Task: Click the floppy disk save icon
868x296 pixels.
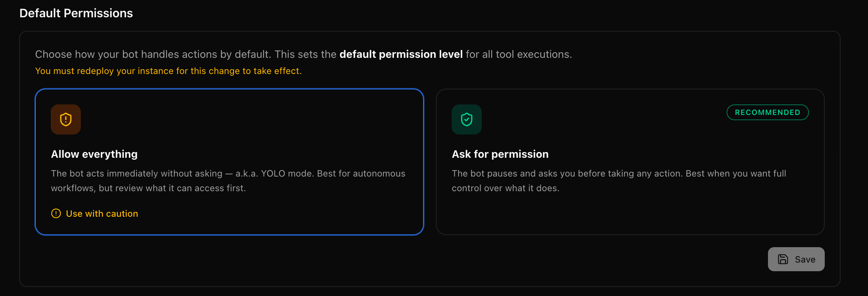Action: coord(783,259)
